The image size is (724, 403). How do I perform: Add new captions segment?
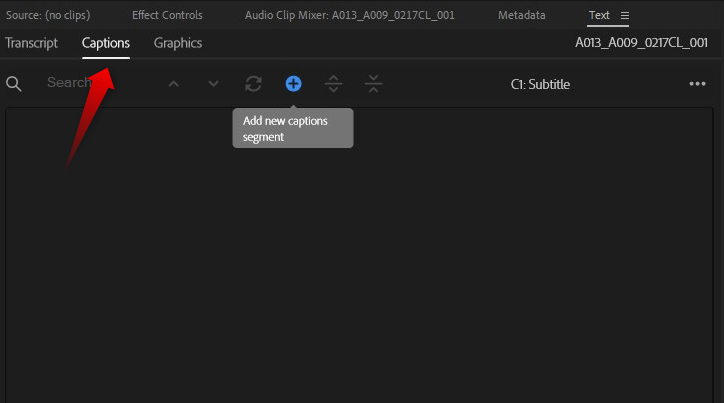click(293, 84)
